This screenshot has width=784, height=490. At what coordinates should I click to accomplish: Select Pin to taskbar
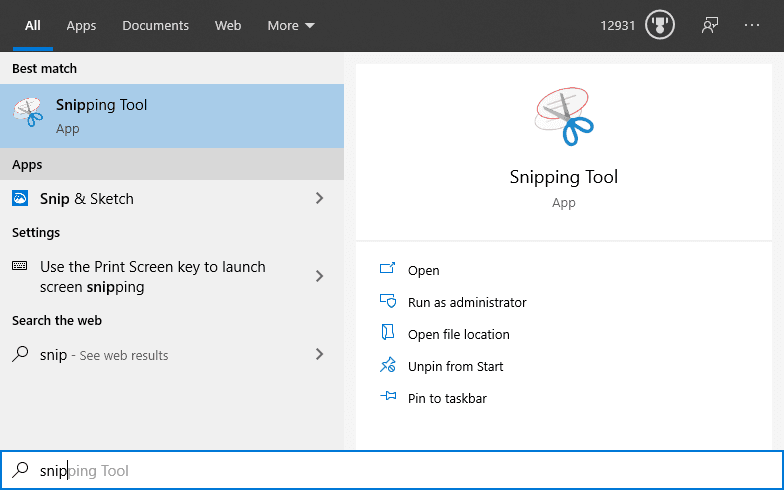pos(447,398)
